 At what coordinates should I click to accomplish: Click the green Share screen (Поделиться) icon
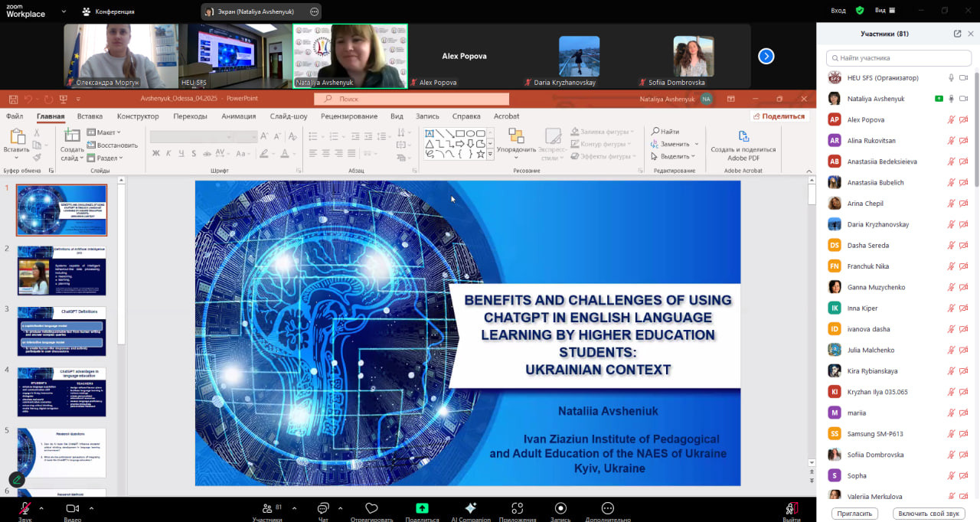pos(422,508)
